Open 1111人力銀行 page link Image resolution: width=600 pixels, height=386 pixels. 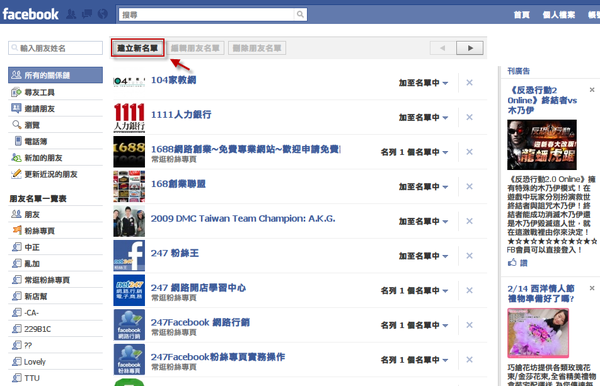tap(181, 114)
